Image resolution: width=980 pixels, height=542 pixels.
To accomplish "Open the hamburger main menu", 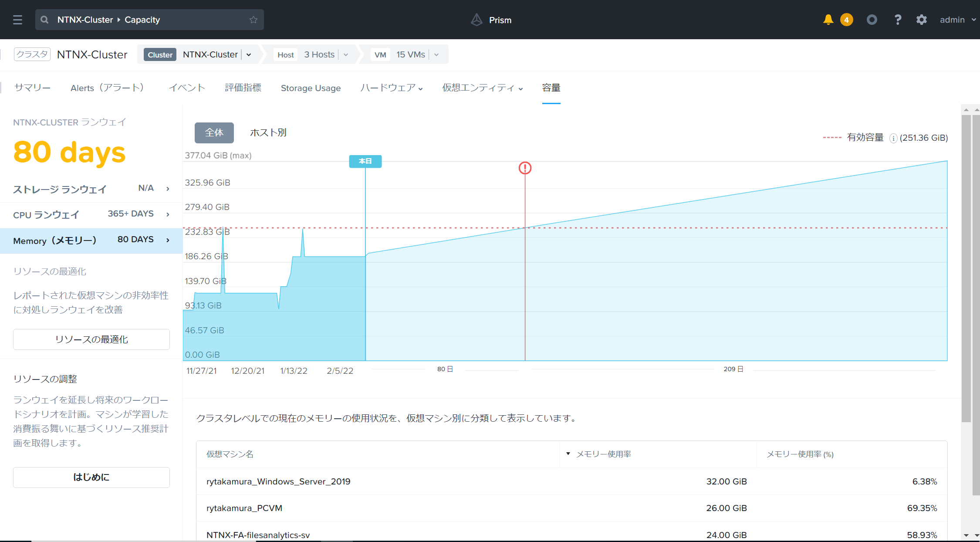I will (17, 20).
